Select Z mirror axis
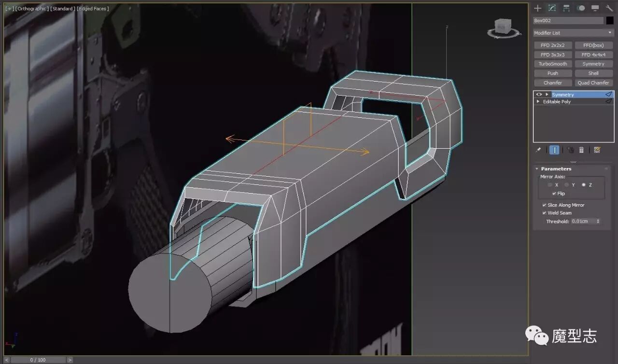This screenshot has width=618, height=364. (584, 185)
